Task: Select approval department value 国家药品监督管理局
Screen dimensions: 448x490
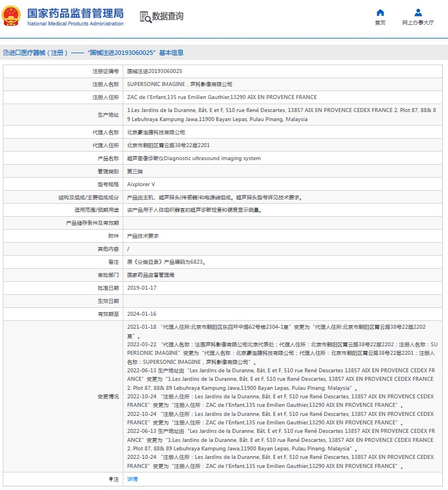Action: (x=150, y=275)
